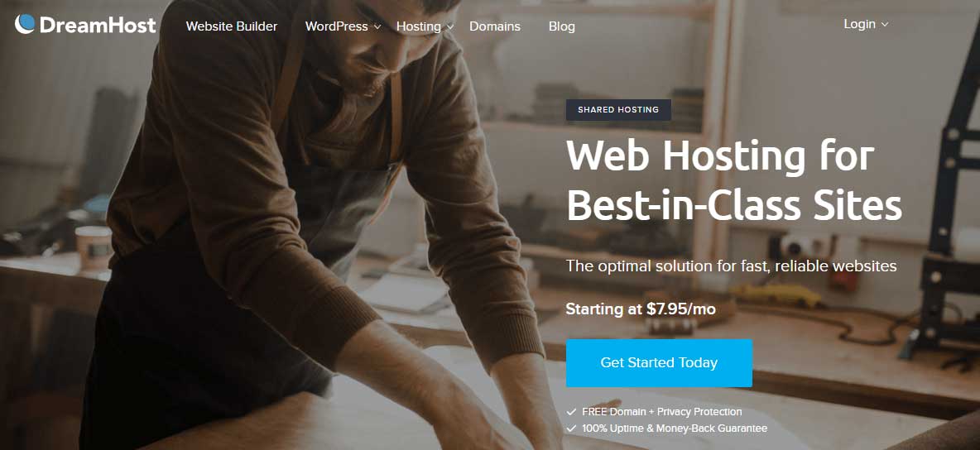Click the DreamHost crescent moon logo icon

(25, 24)
